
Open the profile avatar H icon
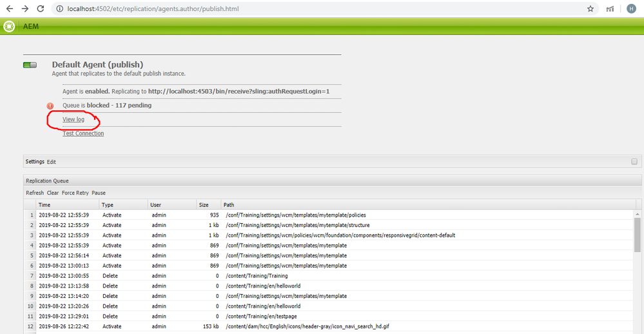tap(631, 9)
